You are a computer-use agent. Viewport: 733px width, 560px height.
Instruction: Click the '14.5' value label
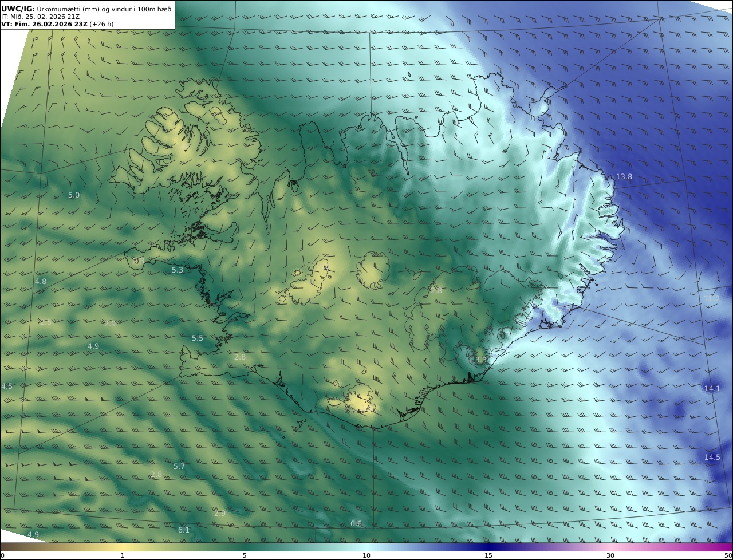click(x=712, y=457)
